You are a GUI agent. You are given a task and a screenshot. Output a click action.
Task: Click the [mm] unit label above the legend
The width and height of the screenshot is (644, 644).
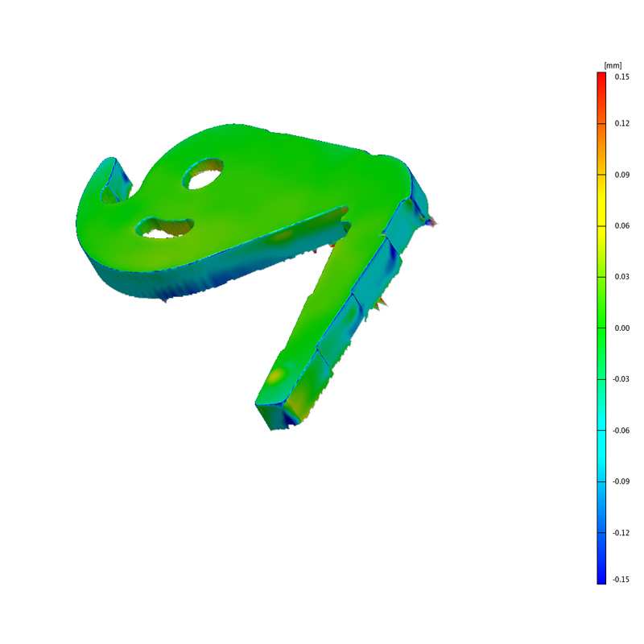(613, 66)
